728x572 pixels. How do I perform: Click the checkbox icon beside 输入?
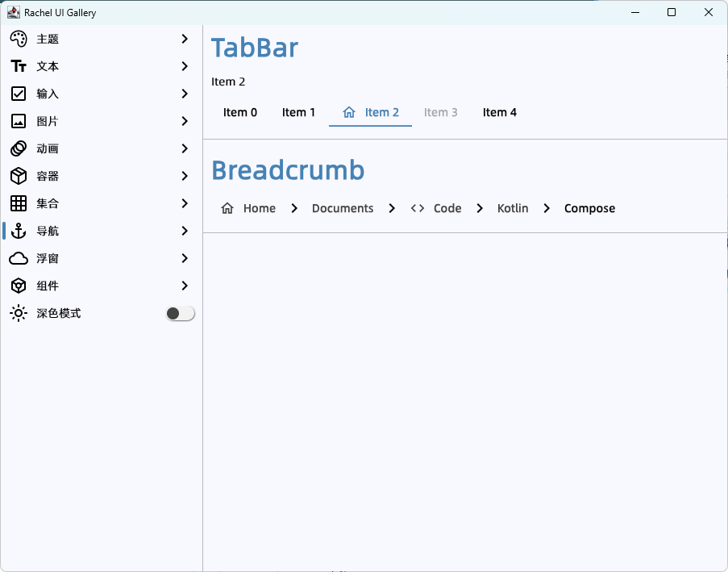point(19,94)
